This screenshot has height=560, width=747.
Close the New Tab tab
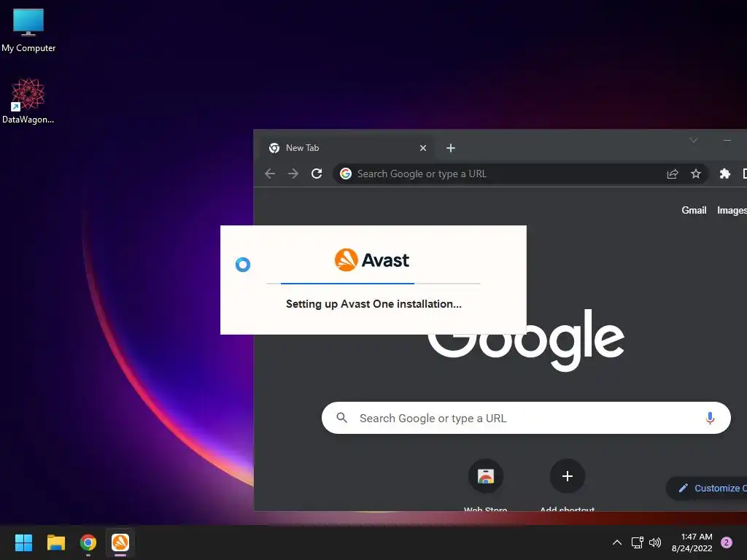tap(423, 148)
